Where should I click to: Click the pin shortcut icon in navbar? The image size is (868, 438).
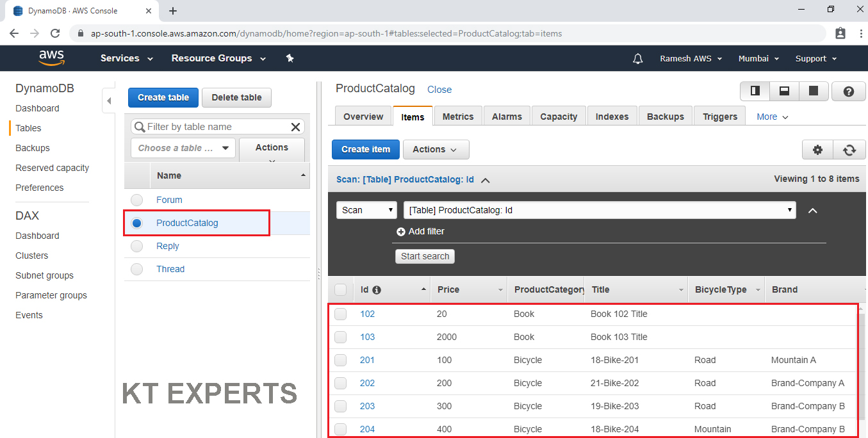point(290,58)
